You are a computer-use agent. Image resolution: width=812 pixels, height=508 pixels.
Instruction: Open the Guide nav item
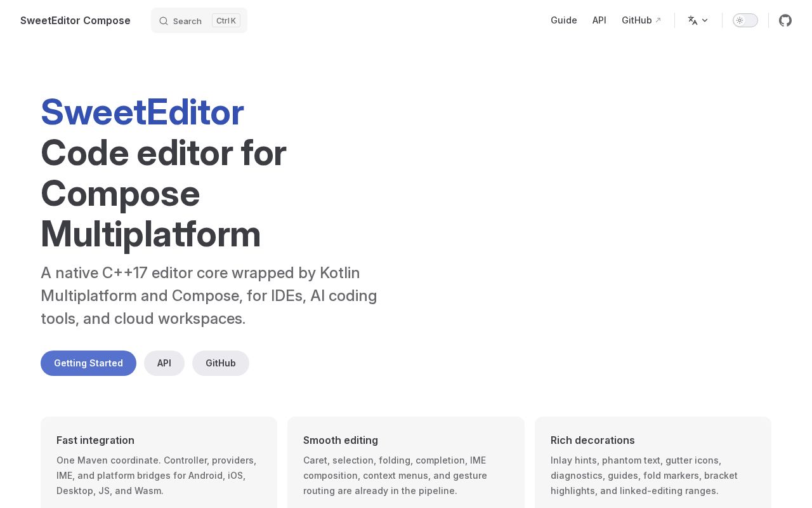pos(564,20)
